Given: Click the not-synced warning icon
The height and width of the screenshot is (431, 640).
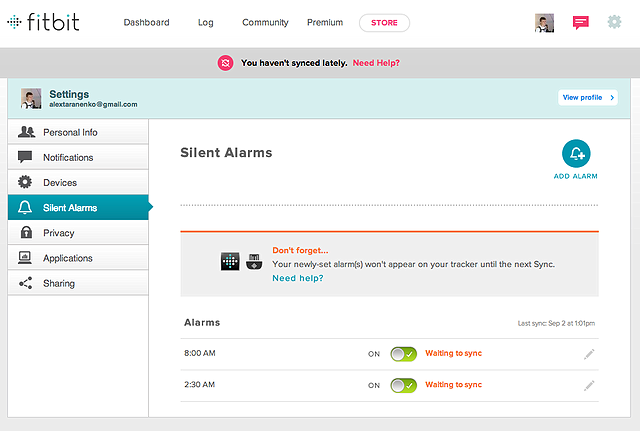Looking at the screenshot, I should click(225, 63).
